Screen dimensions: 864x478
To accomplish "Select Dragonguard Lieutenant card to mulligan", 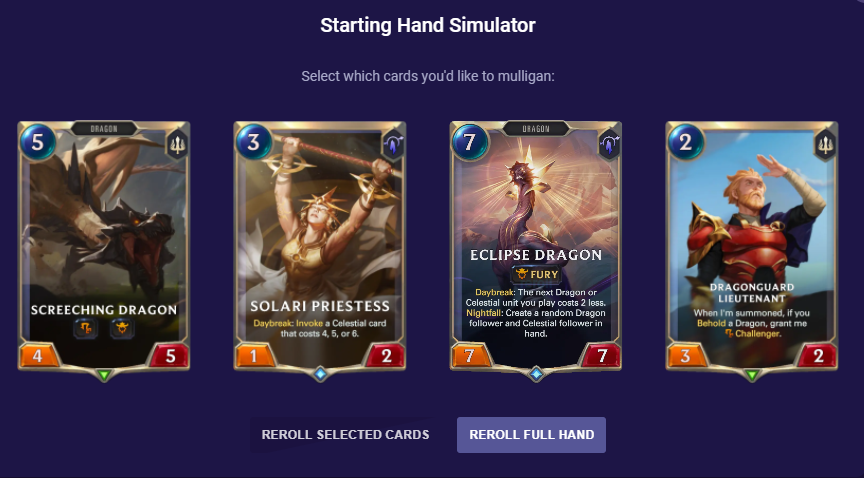I will (x=752, y=246).
